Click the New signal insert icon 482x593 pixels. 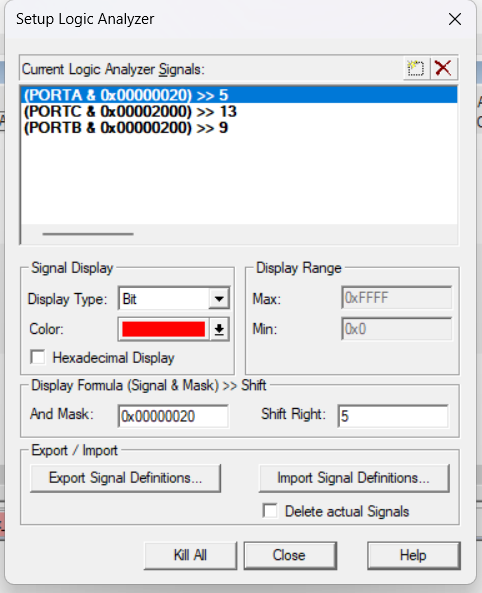point(416,69)
